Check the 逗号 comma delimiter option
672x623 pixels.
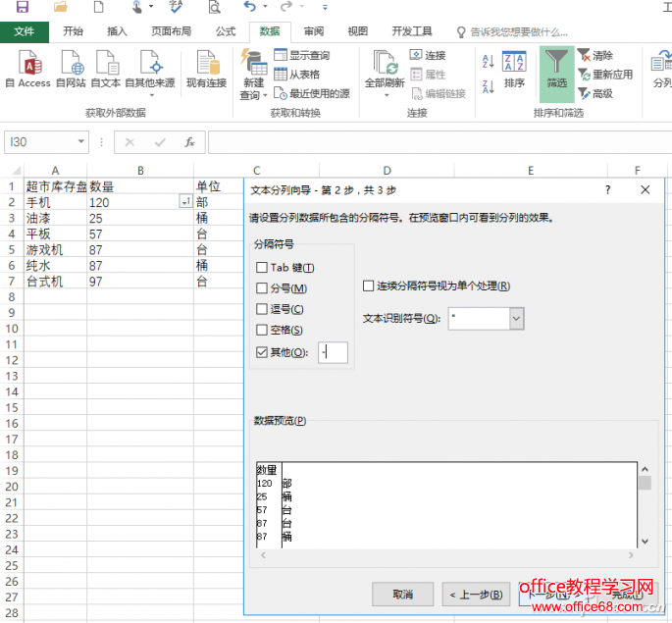click(x=262, y=309)
